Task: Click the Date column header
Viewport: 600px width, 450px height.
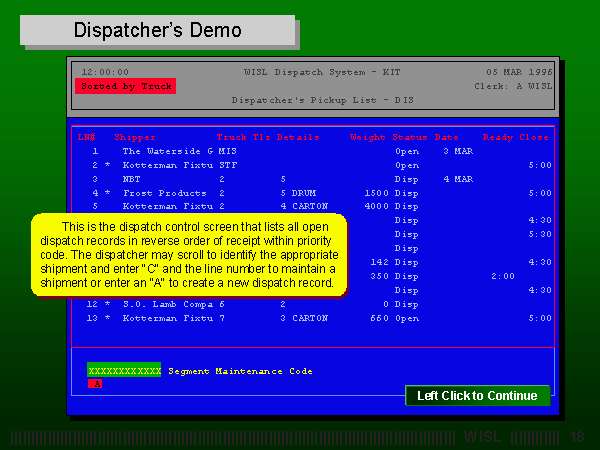Action: (447, 137)
